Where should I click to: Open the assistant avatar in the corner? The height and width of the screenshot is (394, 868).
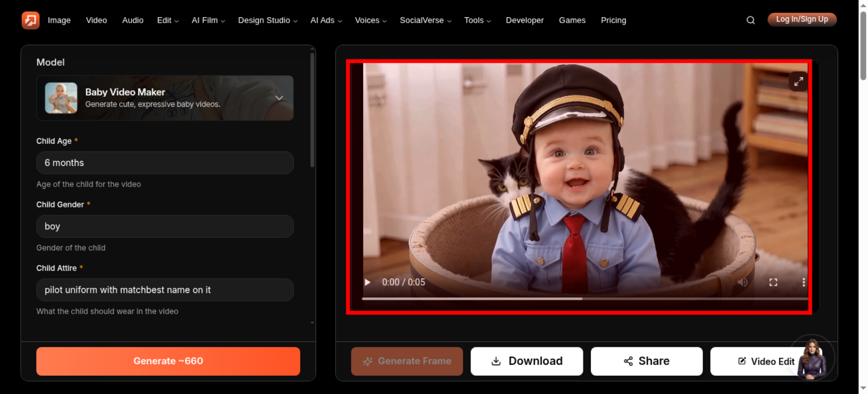coord(812,358)
